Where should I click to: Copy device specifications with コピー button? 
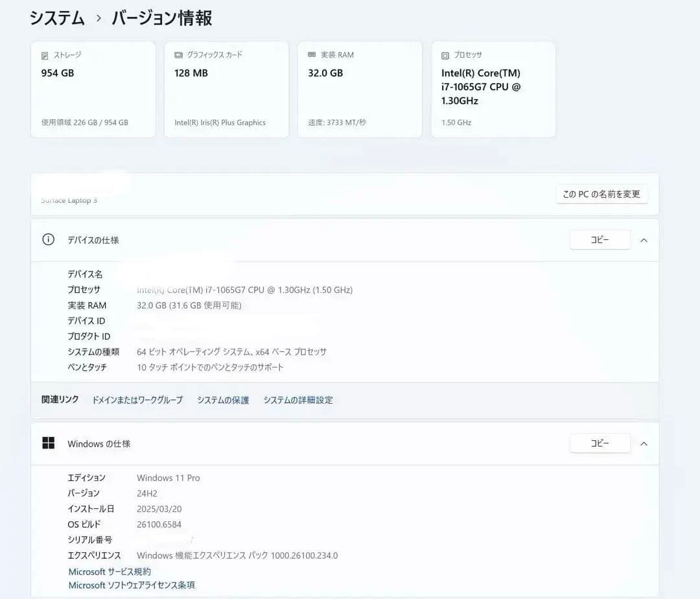point(600,240)
